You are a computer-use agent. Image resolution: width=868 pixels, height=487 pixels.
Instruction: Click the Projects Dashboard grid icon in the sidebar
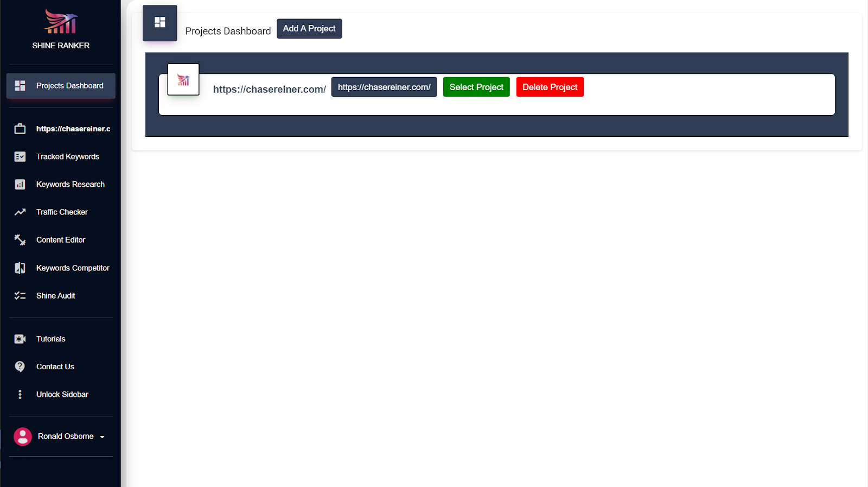pos(20,86)
